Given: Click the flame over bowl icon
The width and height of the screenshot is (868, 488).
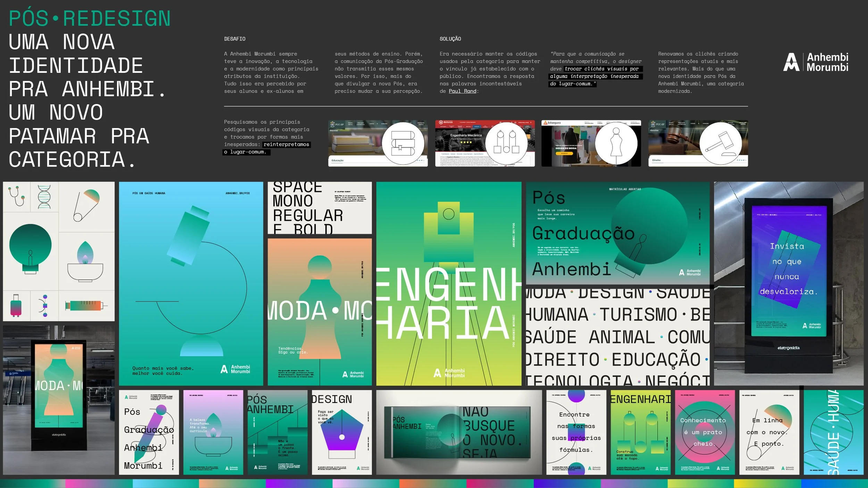Looking at the screenshot, I should 85,261.
